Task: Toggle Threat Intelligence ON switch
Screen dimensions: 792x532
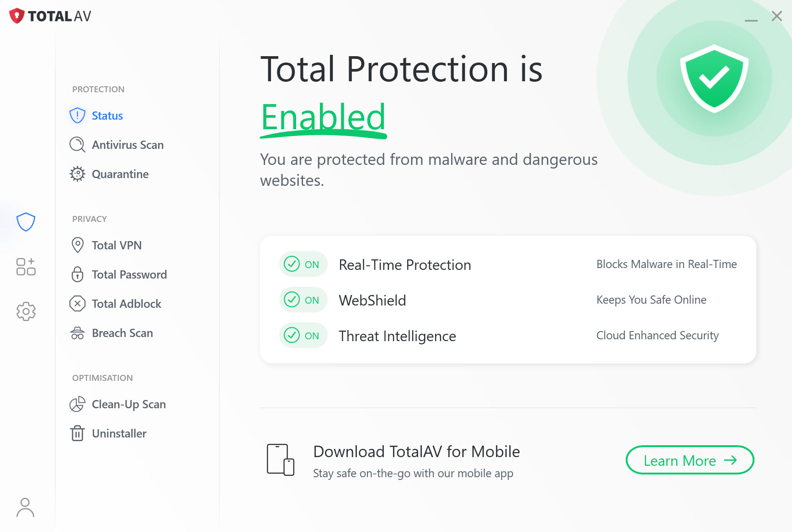Action: click(x=303, y=335)
